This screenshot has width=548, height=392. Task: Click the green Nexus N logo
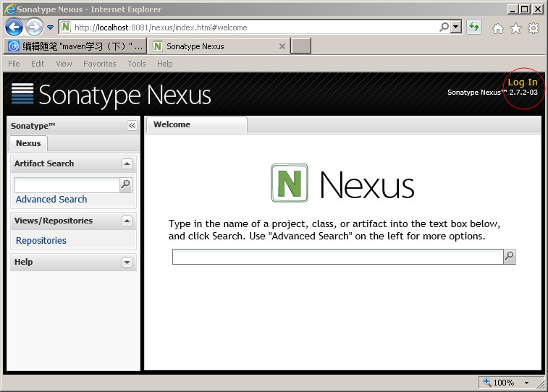290,183
